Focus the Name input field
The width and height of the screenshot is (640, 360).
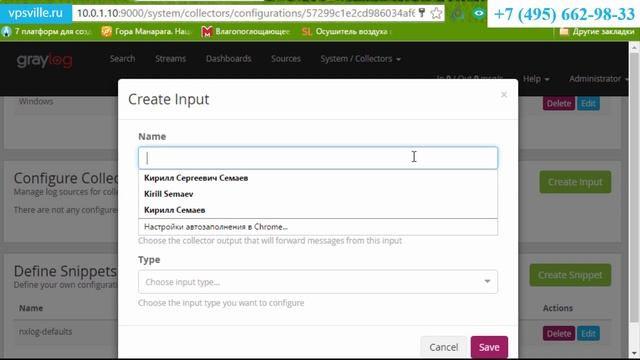pyautogui.click(x=318, y=158)
